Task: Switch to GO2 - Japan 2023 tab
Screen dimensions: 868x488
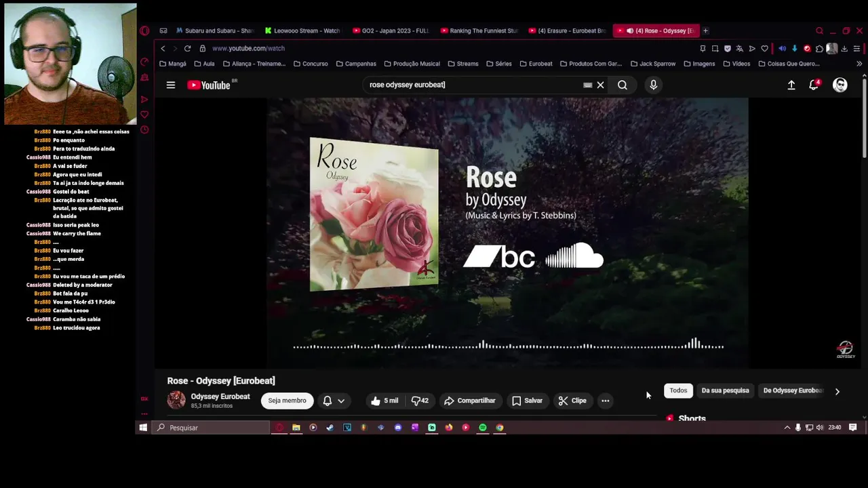Action: point(391,30)
